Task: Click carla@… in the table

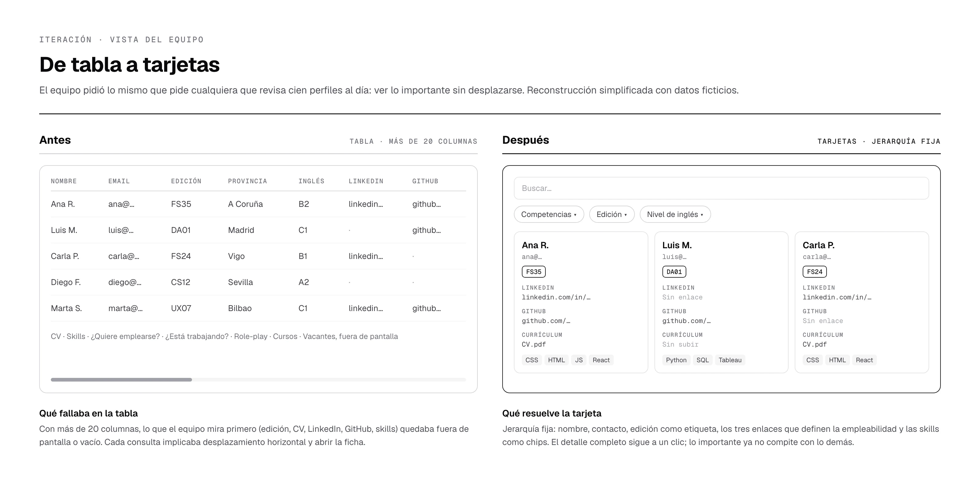Action: pos(124,256)
